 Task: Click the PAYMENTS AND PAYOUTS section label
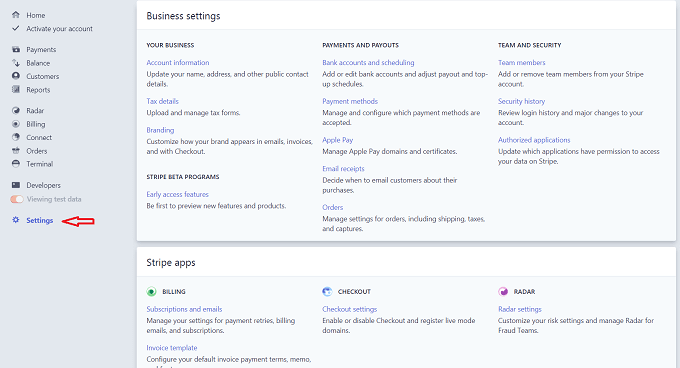(x=360, y=45)
